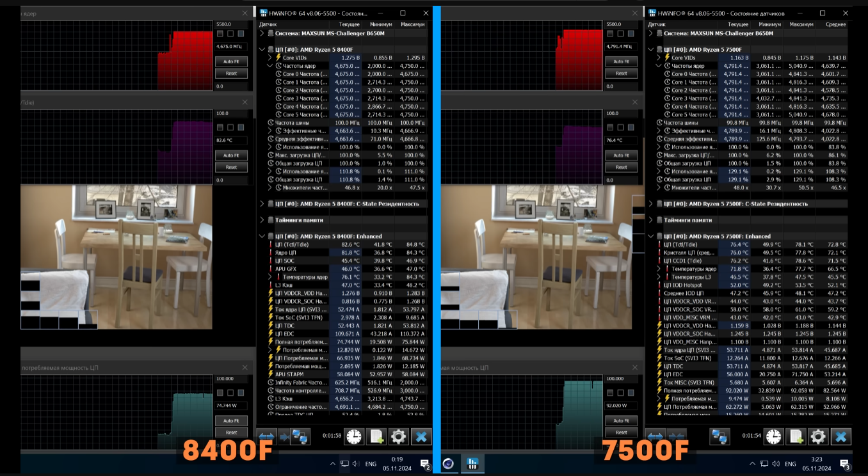
Task: Click the HWiNFO logo in the 8400F window title
Action: (x=262, y=13)
